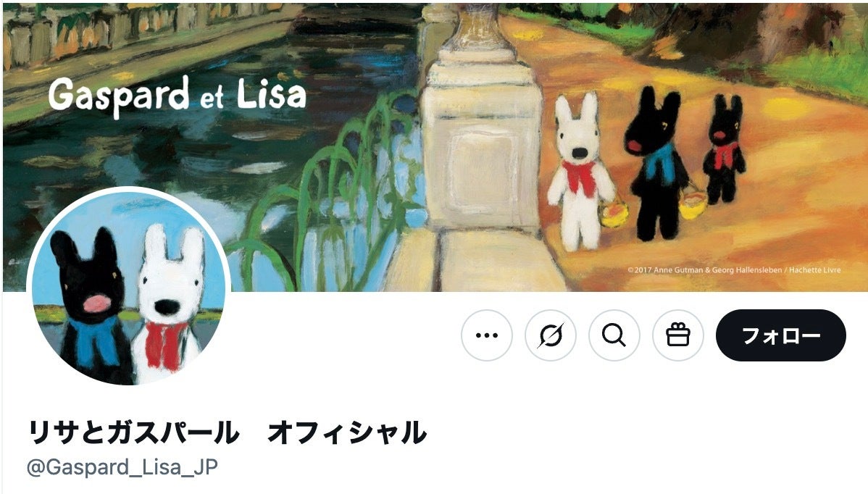
Task: Follow the account with the フォロー button
Action: [x=780, y=335]
